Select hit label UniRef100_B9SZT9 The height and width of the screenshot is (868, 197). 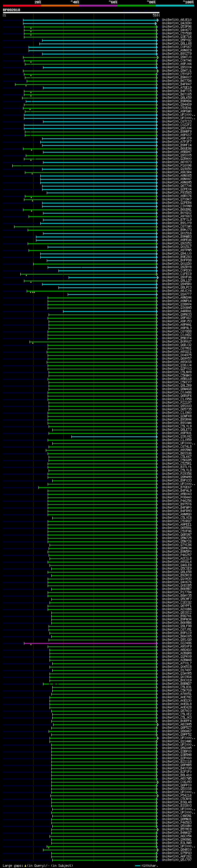click(177, 54)
